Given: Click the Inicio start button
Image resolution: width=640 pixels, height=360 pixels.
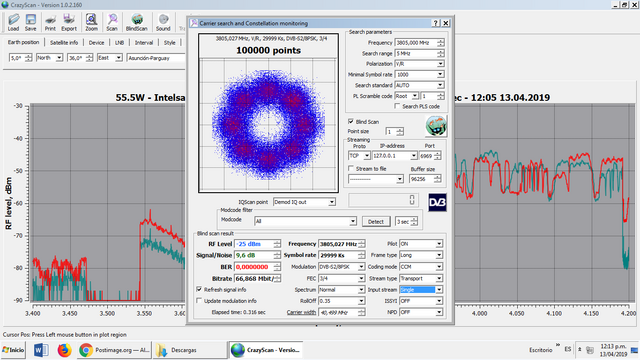Looking at the screenshot, I should pyautogui.click(x=13, y=350).
